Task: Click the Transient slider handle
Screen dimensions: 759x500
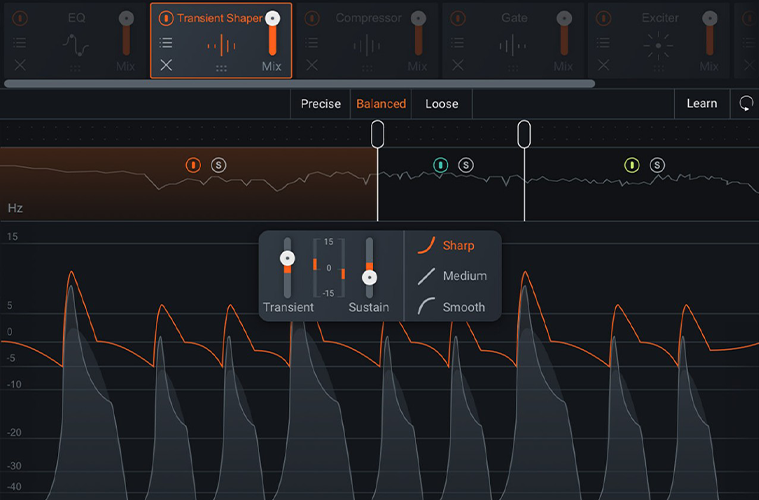Action: (288, 258)
